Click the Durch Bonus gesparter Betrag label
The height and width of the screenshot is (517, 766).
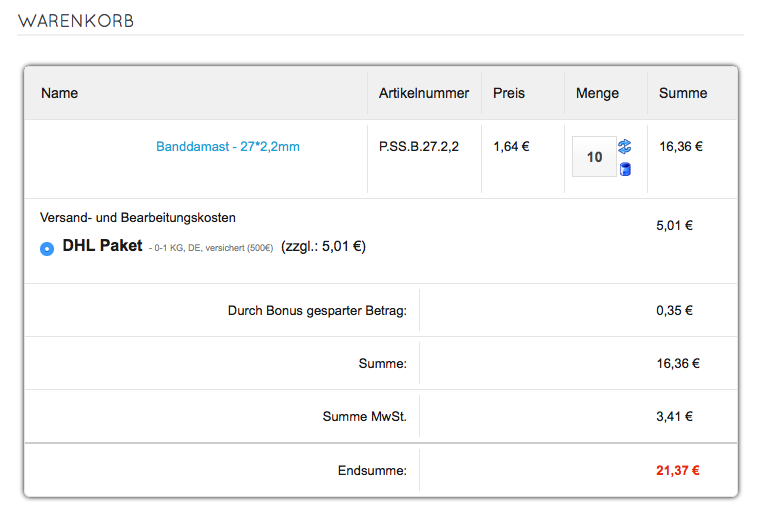[x=317, y=311]
